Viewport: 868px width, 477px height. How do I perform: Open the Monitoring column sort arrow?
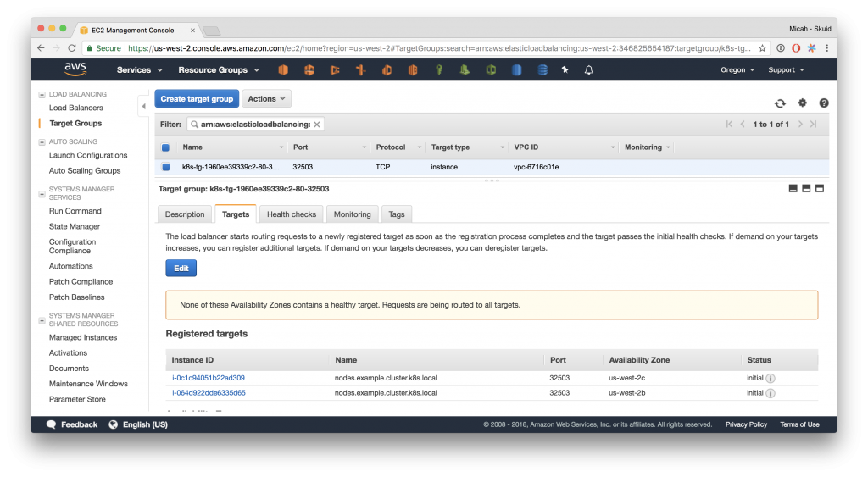pos(668,147)
